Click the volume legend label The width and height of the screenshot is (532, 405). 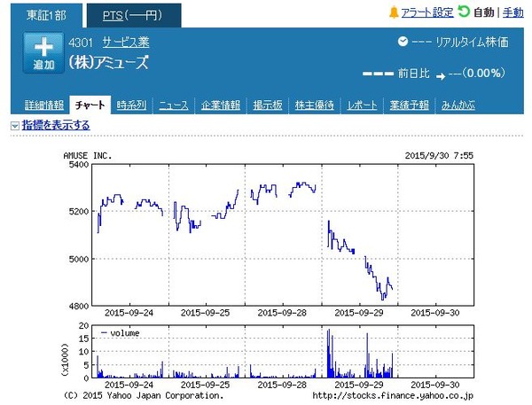[x=124, y=333]
